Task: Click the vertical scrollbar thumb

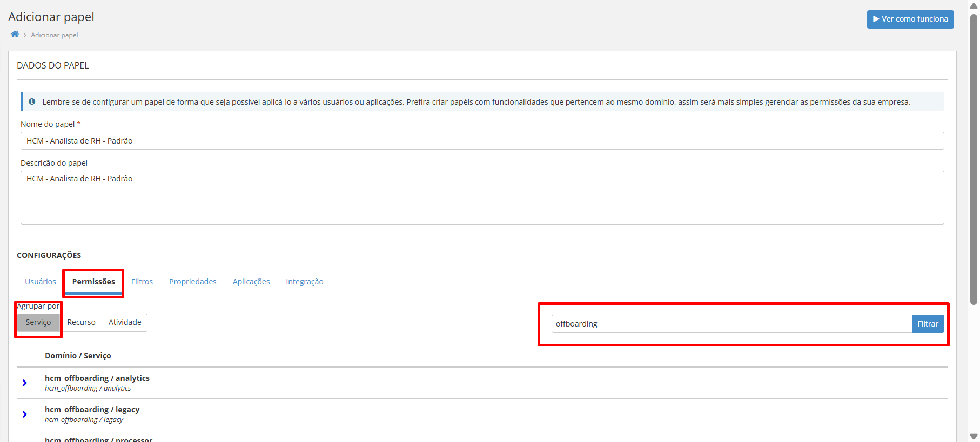Action: [x=974, y=159]
